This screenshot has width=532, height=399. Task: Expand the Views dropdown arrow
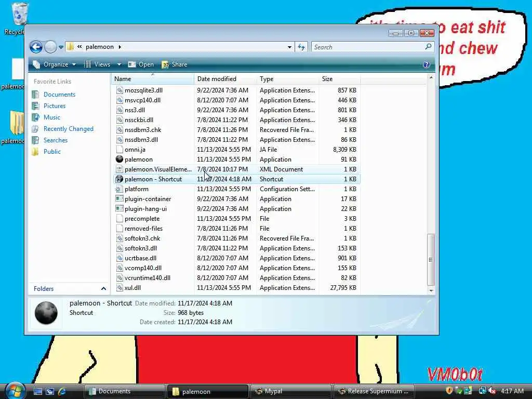pyautogui.click(x=119, y=64)
